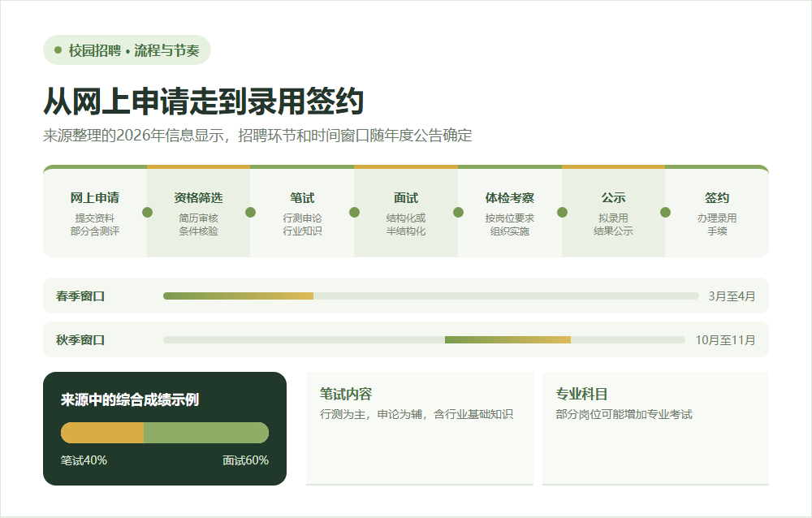Click the 按岗位要求 组织实施 description
812x518 pixels.
(x=510, y=224)
